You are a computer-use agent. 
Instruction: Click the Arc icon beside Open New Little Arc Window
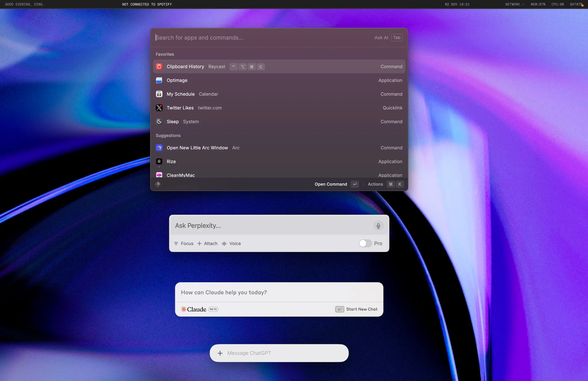point(159,148)
